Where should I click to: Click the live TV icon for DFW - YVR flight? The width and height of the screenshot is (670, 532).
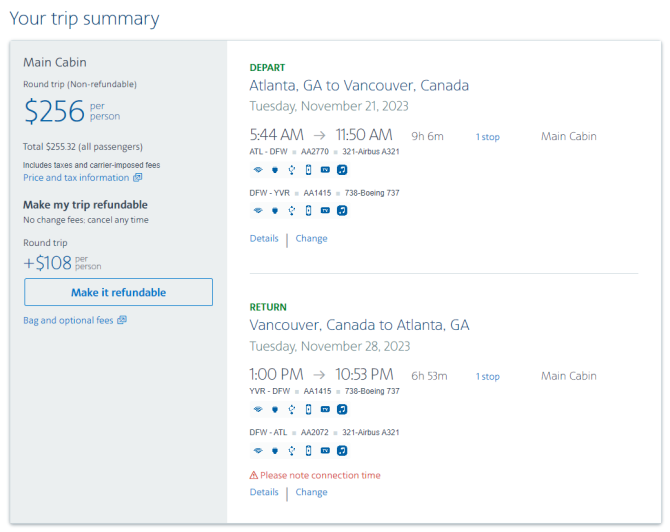click(325, 210)
